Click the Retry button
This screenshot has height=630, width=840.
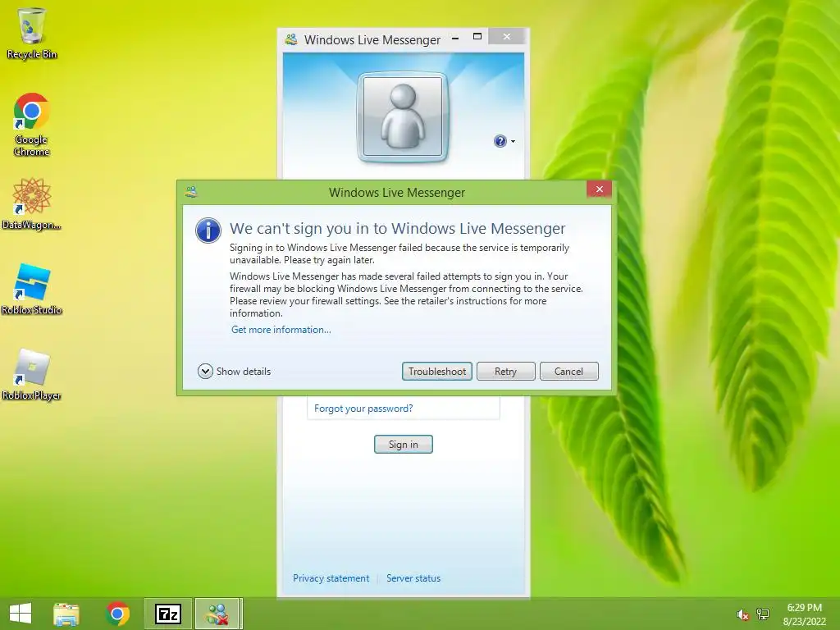pos(505,372)
